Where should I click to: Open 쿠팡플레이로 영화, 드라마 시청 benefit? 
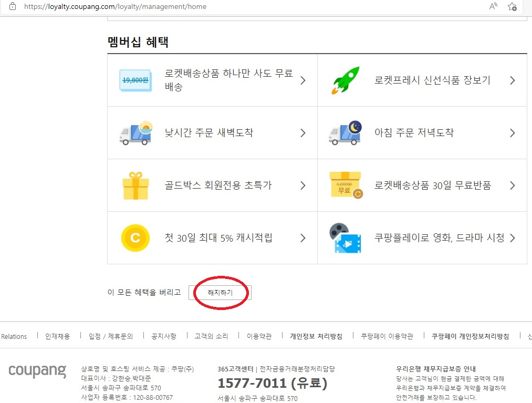coord(422,238)
